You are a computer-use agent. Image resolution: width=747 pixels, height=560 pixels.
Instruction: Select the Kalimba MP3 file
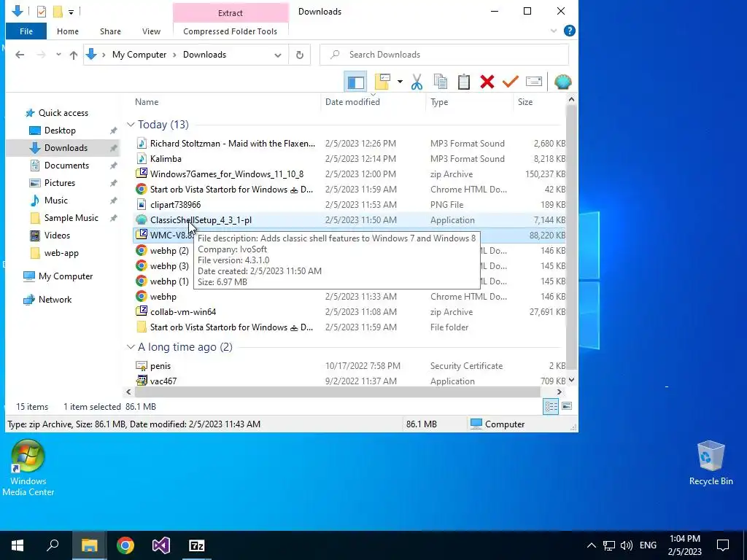pos(350,158)
